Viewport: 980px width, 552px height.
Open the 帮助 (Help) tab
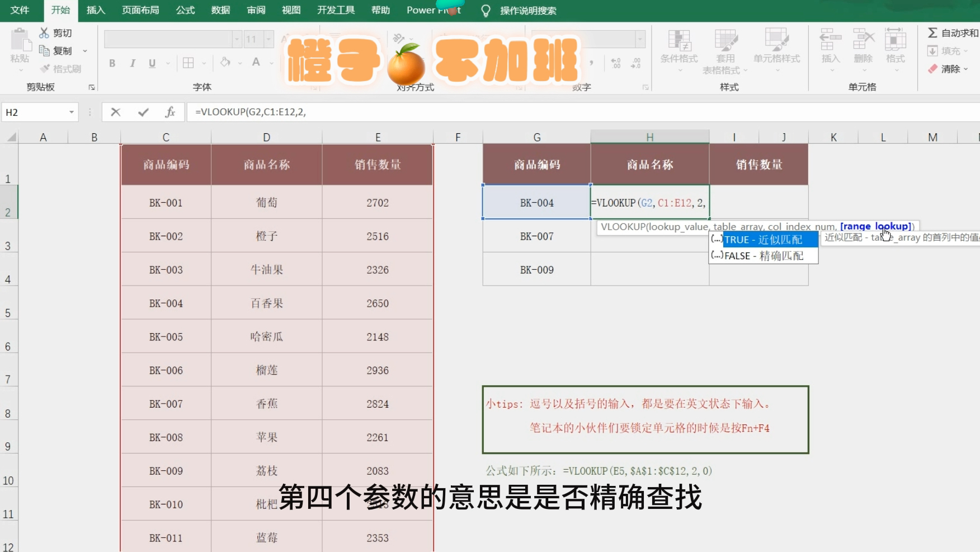pyautogui.click(x=380, y=10)
